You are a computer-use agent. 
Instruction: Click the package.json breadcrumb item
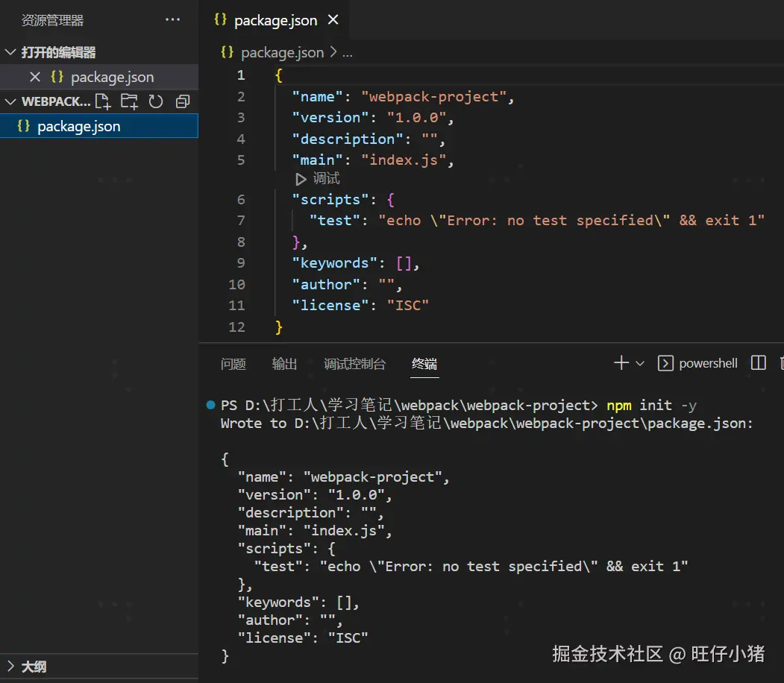[282, 52]
